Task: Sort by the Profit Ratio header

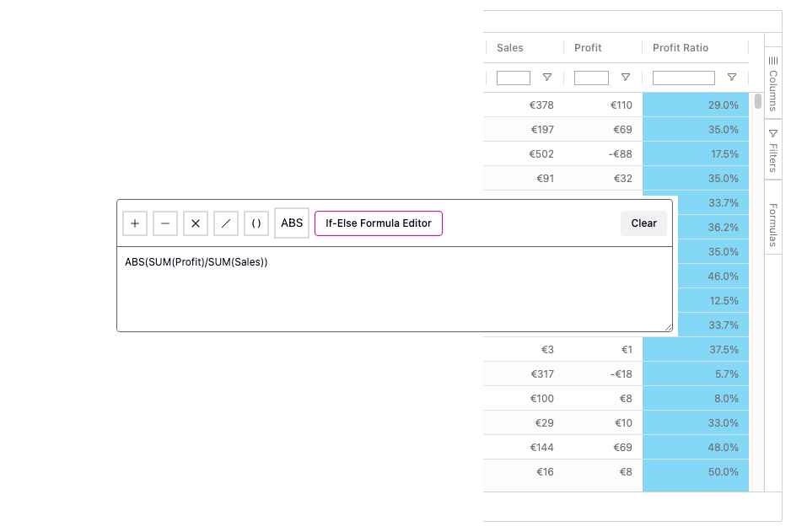Action: click(x=681, y=48)
